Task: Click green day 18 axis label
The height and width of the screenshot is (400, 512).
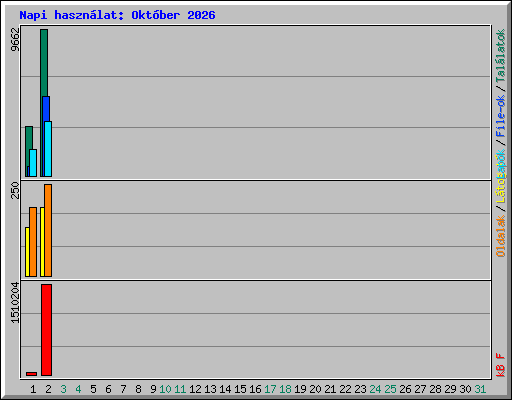Action: pos(285,389)
